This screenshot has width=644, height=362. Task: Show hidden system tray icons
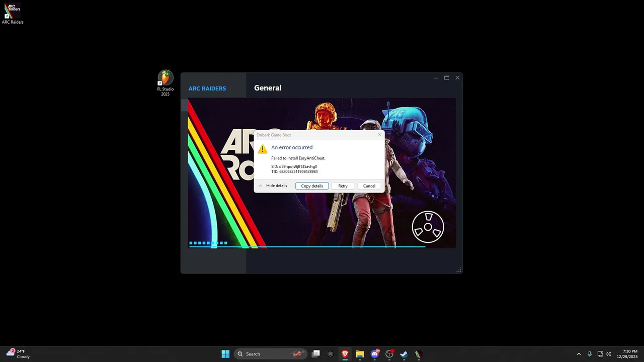579,354
